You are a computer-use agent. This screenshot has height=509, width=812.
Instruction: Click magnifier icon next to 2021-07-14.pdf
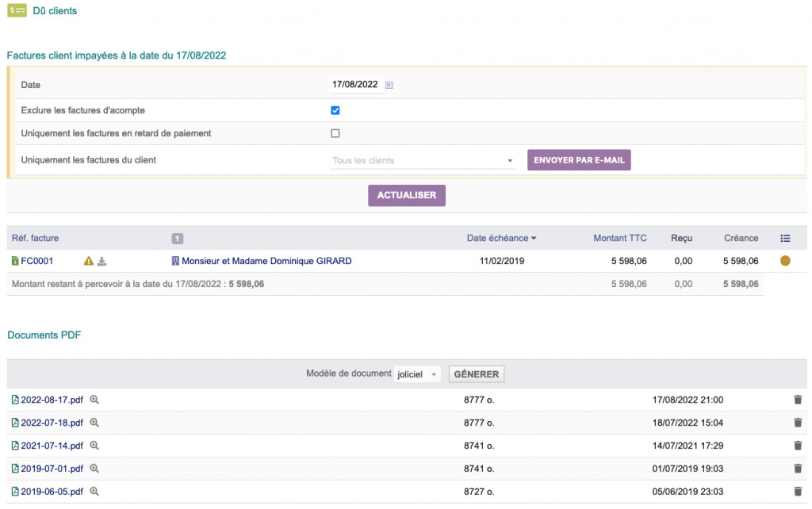tap(94, 446)
